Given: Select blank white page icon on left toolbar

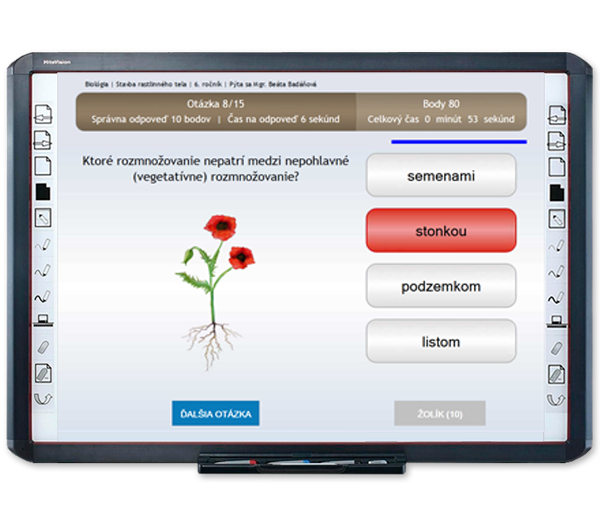Looking at the screenshot, I should (x=42, y=165).
